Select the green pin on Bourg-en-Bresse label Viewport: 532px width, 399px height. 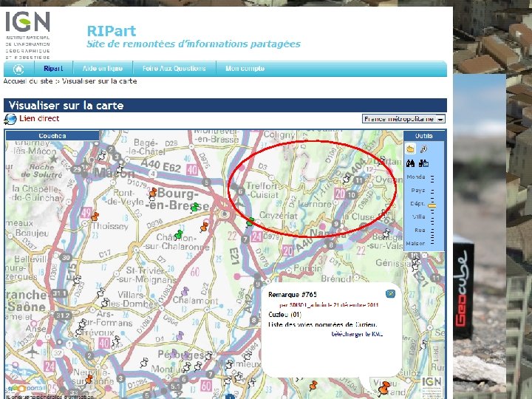195,207
